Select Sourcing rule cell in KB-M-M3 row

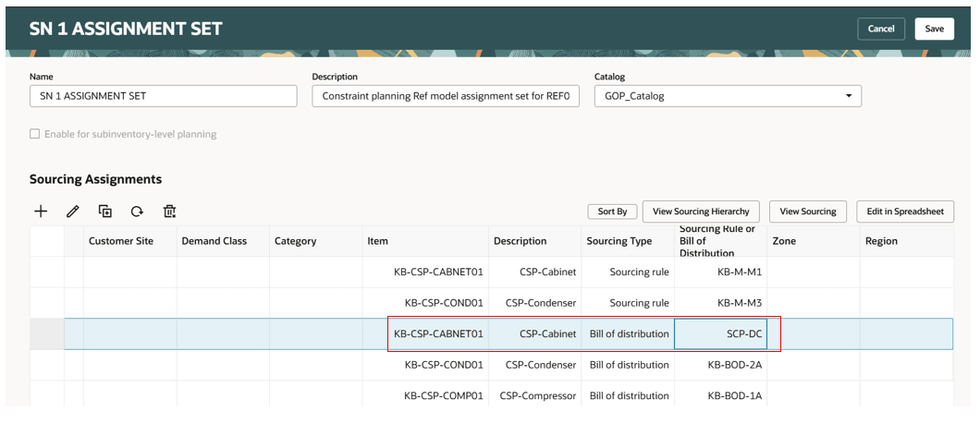pyautogui.click(x=628, y=303)
